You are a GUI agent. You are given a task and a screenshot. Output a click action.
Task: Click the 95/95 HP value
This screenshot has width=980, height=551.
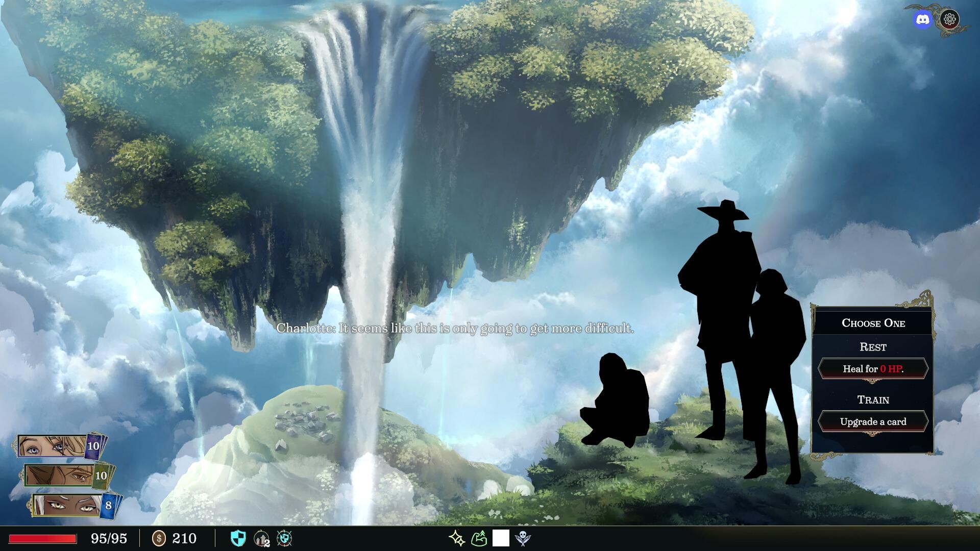pos(109,538)
